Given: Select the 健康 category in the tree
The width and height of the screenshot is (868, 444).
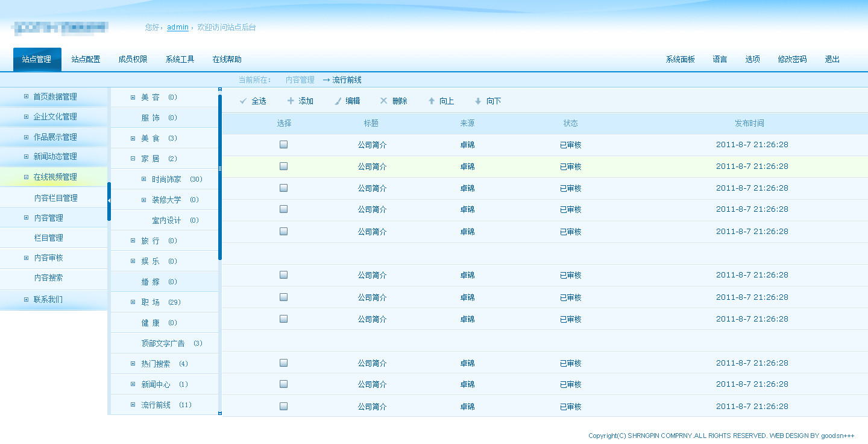Looking at the screenshot, I should pyautogui.click(x=151, y=323).
